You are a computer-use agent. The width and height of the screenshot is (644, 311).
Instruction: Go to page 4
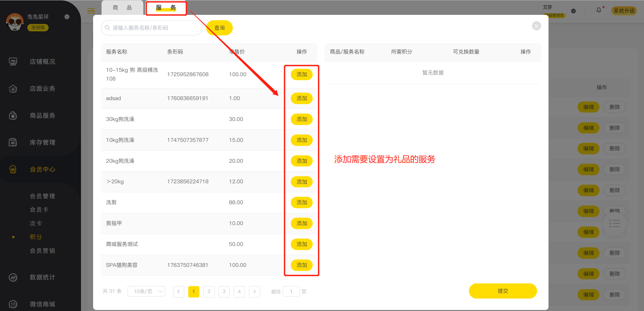coord(239,291)
